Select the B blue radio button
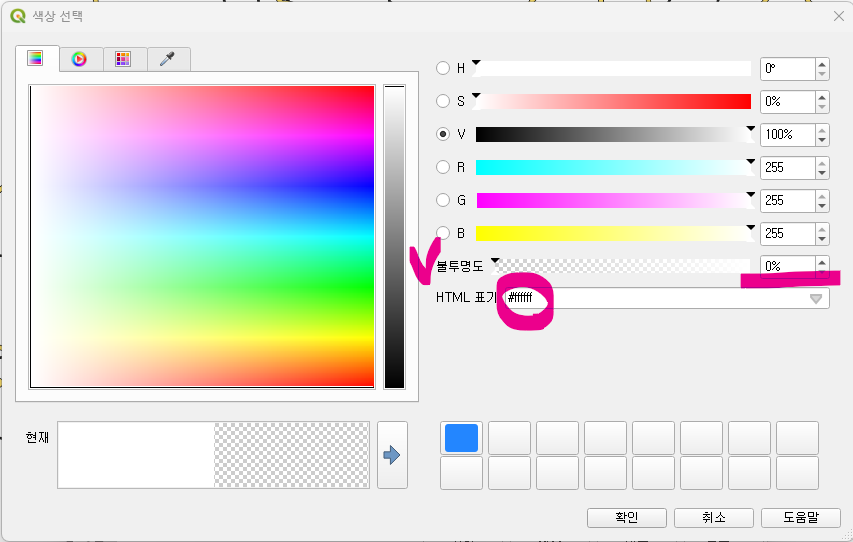 point(443,233)
